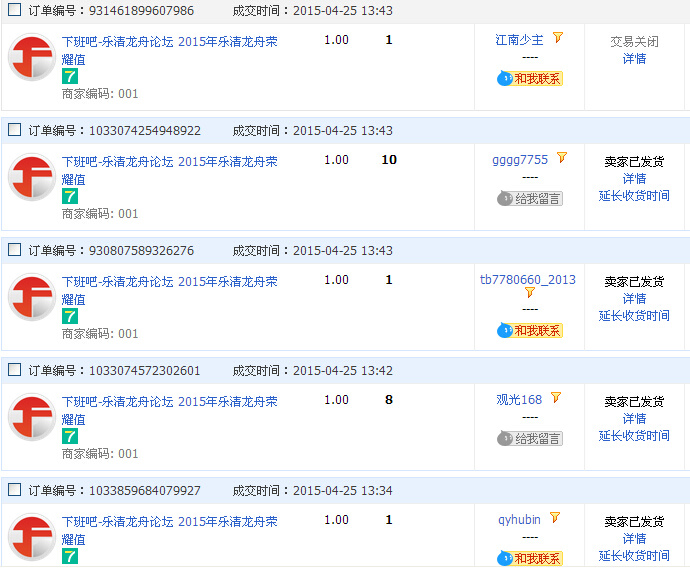Viewport: 690px width, 568px height.
Task: Open product title link in order 1033074572302601
Action: 169,410
